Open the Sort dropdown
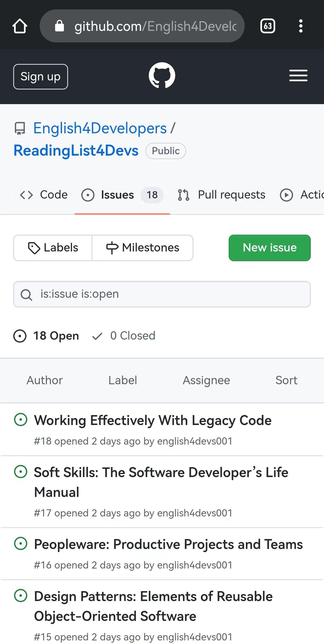 286,380
